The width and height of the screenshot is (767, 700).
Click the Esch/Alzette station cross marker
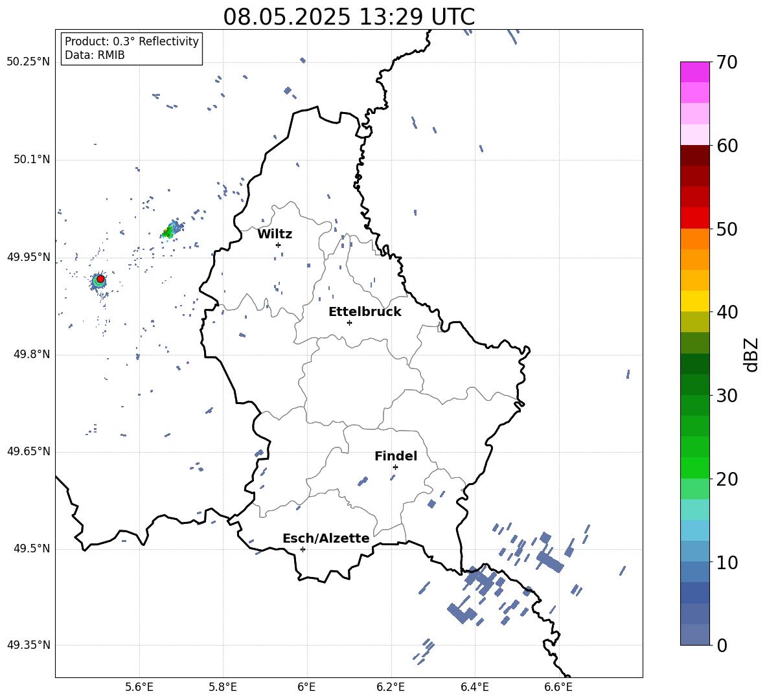[x=303, y=549]
